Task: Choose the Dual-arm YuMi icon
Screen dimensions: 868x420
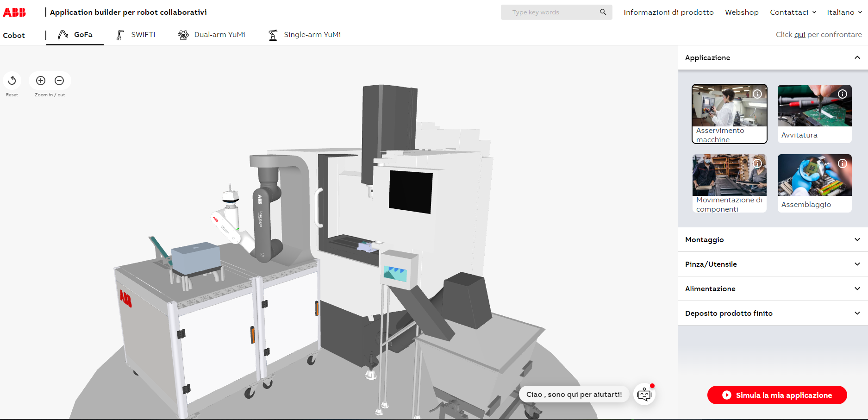Action: pyautogui.click(x=183, y=34)
